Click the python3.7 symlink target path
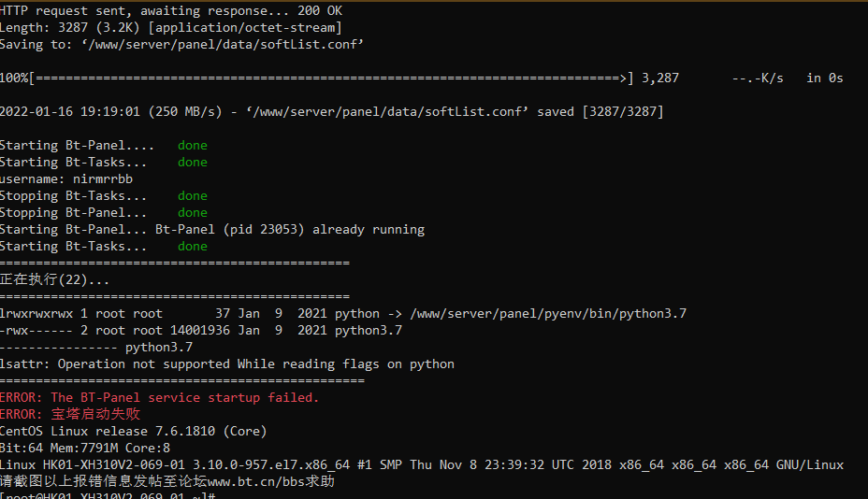868x499 pixels. coord(548,314)
